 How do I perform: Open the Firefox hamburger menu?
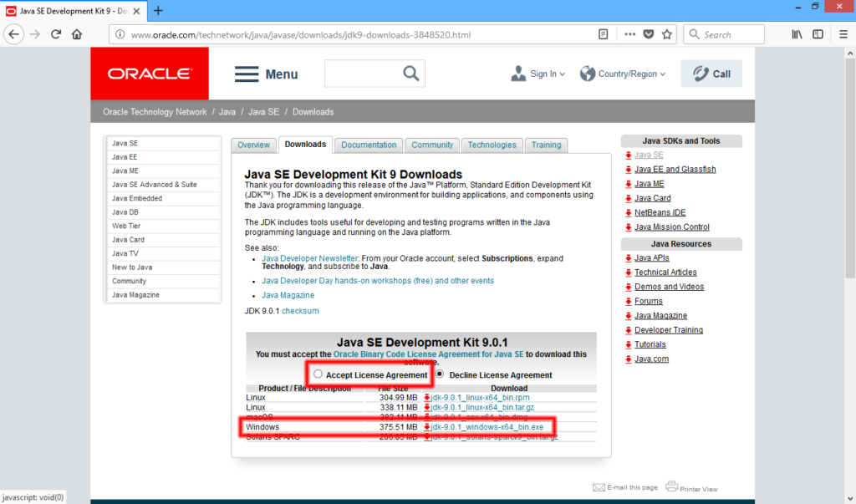[843, 34]
